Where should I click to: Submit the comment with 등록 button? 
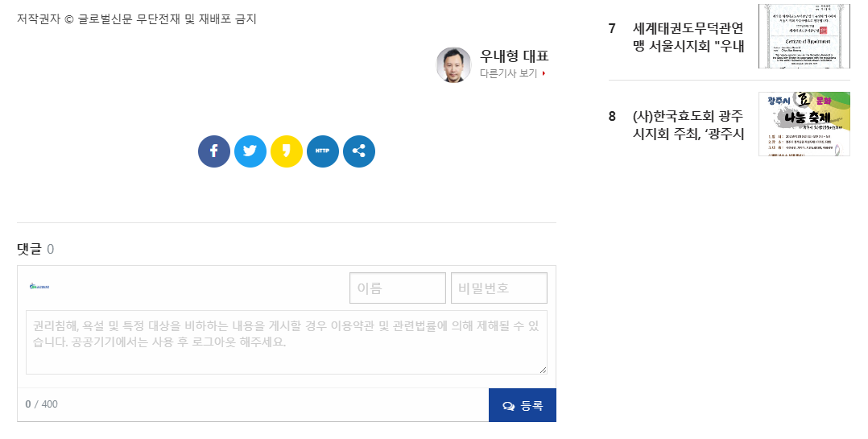pos(522,405)
